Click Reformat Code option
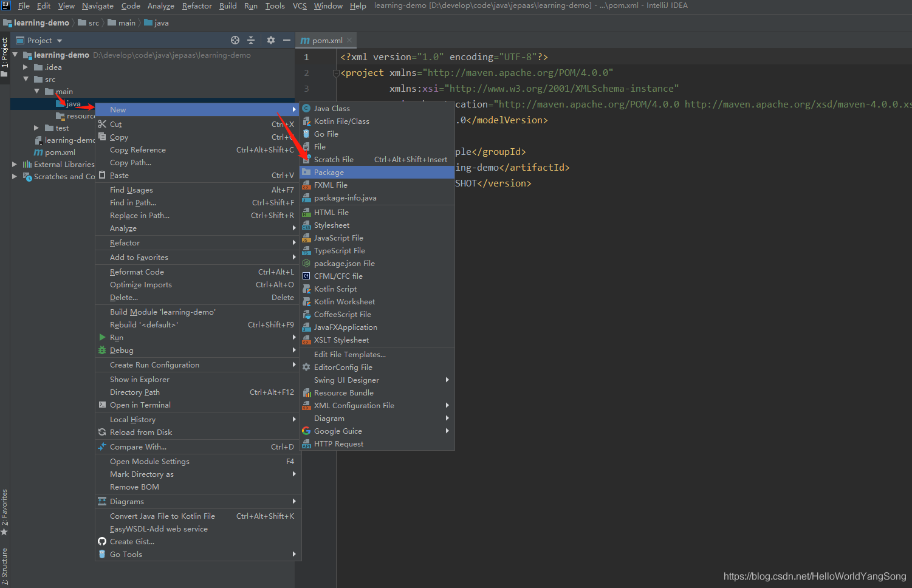This screenshot has height=588, width=912. coord(198,272)
